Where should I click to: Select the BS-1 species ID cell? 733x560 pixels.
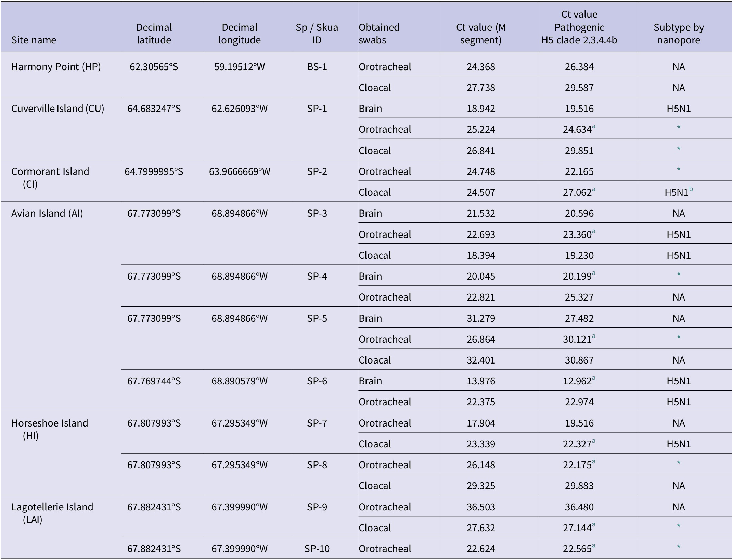click(317, 67)
